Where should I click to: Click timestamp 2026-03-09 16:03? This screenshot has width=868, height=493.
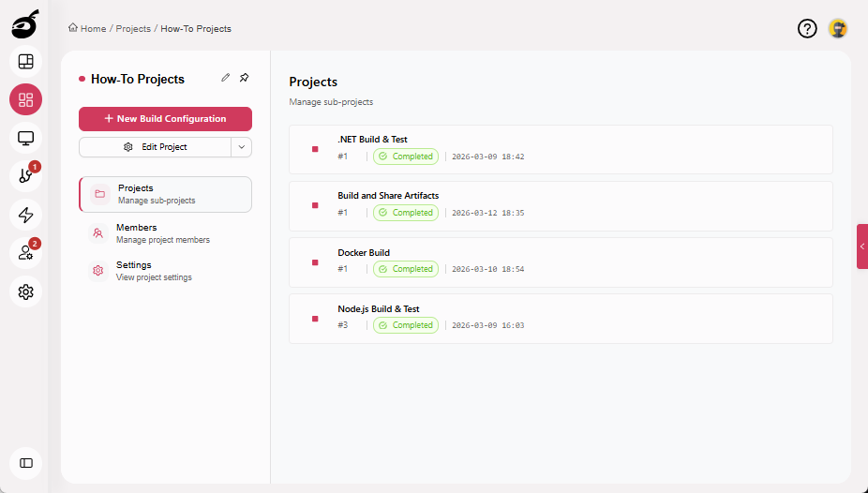click(487, 325)
